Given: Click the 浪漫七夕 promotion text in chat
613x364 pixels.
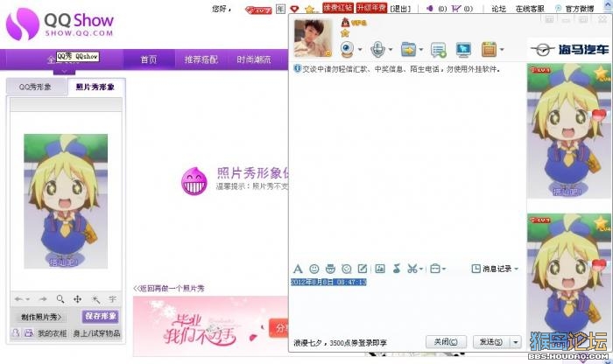Looking at the screenshot, I should click(340, 343).
